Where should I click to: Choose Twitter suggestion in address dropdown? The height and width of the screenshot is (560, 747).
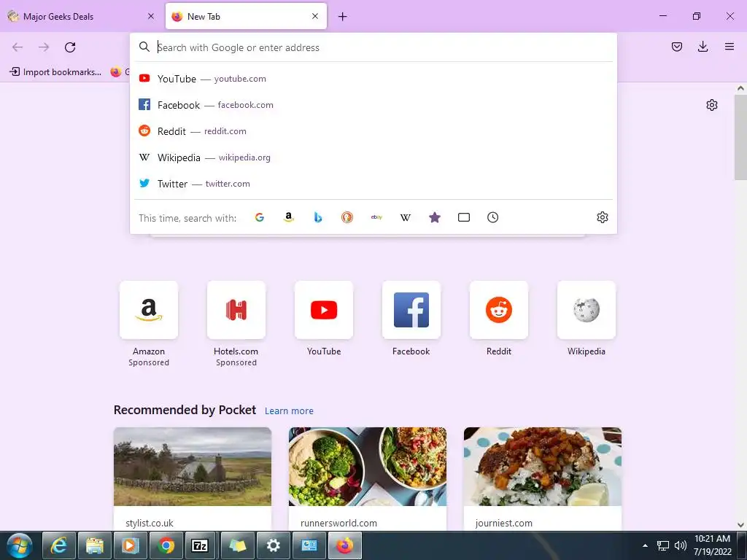point(373,183)
